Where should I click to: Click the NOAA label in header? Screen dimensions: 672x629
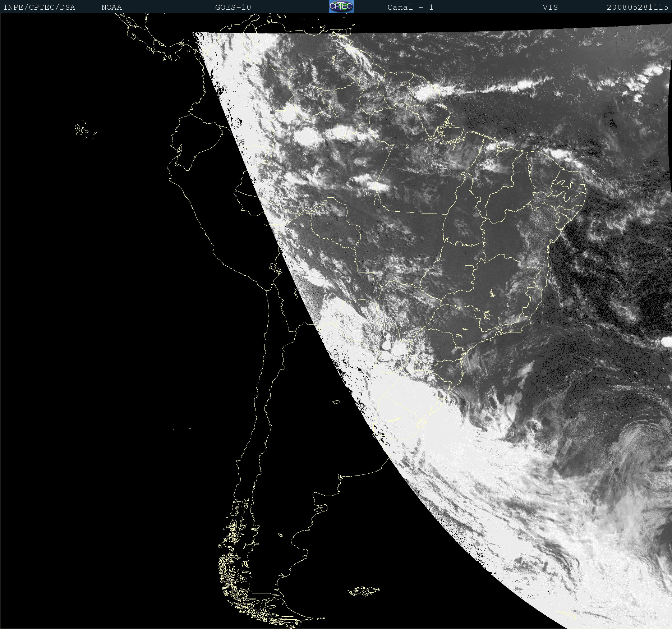(112, 7)
